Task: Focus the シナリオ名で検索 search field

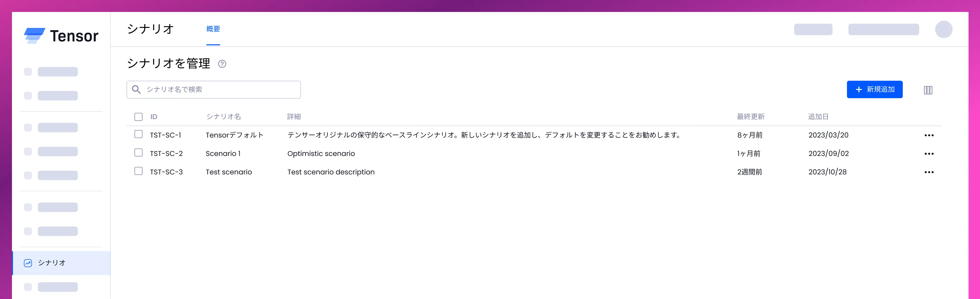Action: point(213,89)
